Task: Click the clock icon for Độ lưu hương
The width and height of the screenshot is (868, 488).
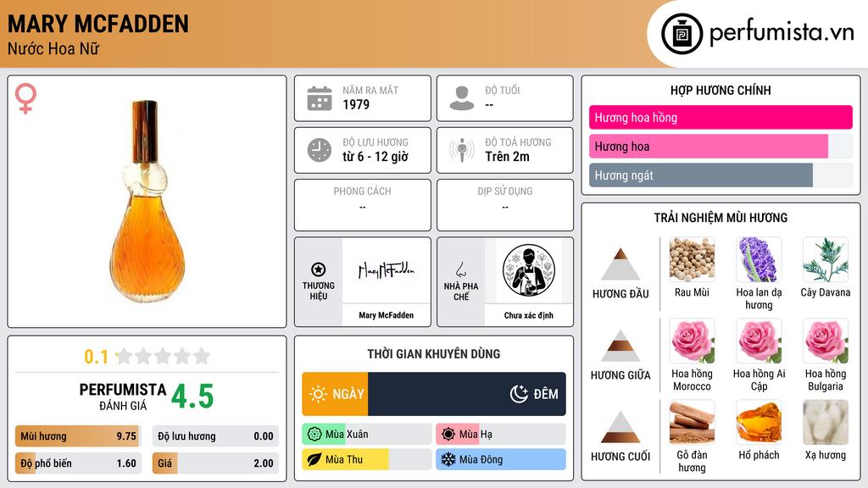Action: coord(320,150)
